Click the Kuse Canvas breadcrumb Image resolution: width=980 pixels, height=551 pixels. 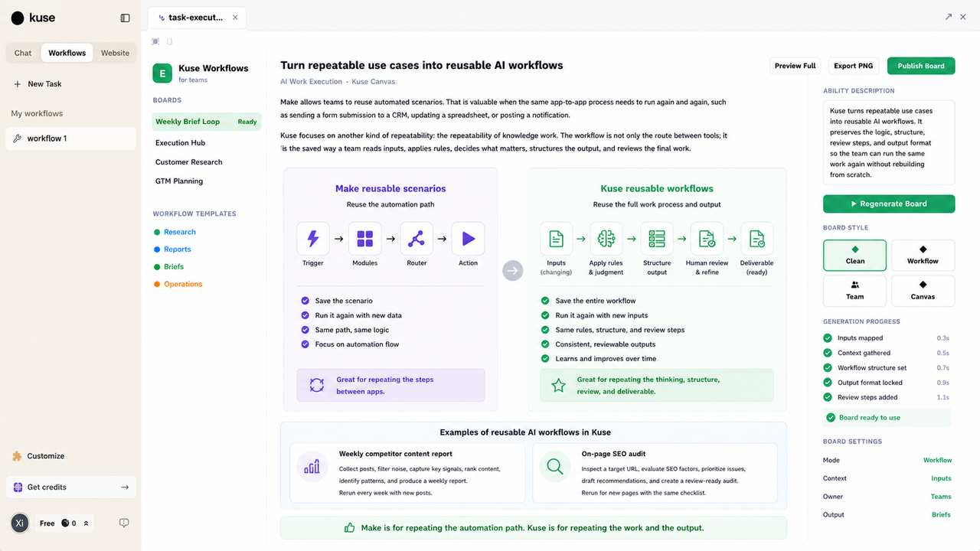pos(374,81)
